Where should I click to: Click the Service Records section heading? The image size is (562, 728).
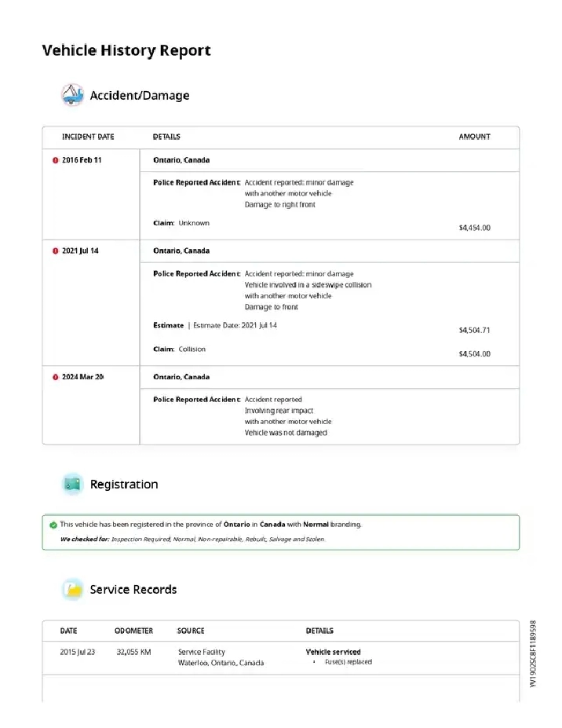click(x=133, y=590)
